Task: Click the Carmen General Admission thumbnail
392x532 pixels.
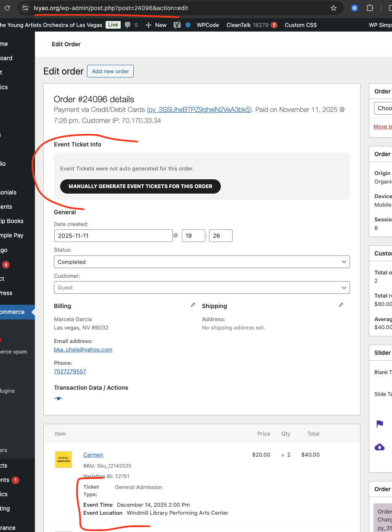Action: coord(64,460)
